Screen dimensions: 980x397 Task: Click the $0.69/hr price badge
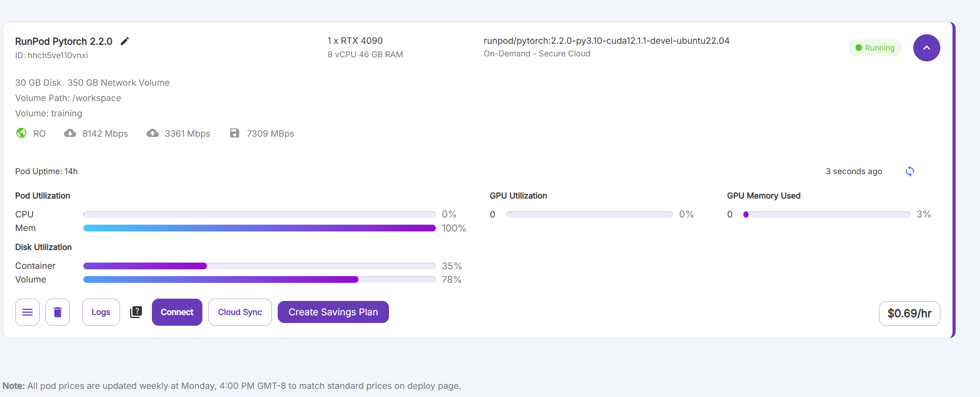909,314
